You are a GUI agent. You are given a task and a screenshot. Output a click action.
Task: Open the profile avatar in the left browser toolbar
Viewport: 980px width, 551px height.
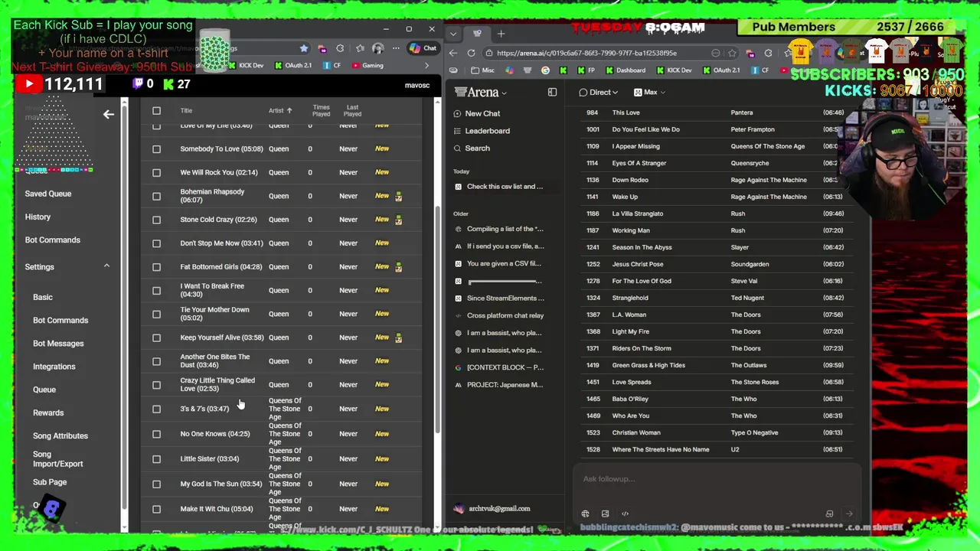(377, 48)
